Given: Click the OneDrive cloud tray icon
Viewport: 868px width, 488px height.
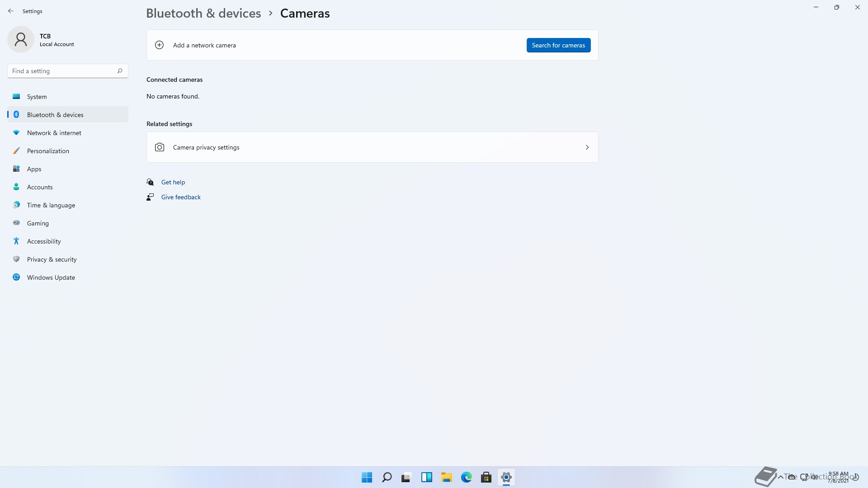Looking at the screenshot, I should coord(792,477).
